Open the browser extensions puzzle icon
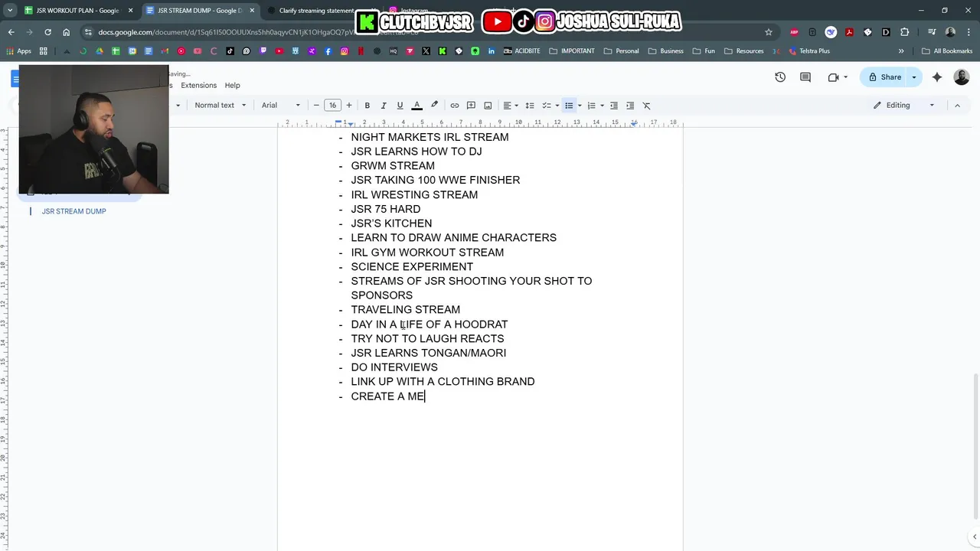Screen dimensions: 980x551 (x=904, y=32)
